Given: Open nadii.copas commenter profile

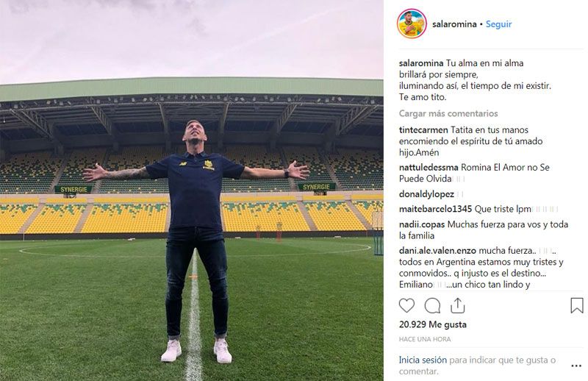Looking at the screenshot, I should (x=422, y=224).
